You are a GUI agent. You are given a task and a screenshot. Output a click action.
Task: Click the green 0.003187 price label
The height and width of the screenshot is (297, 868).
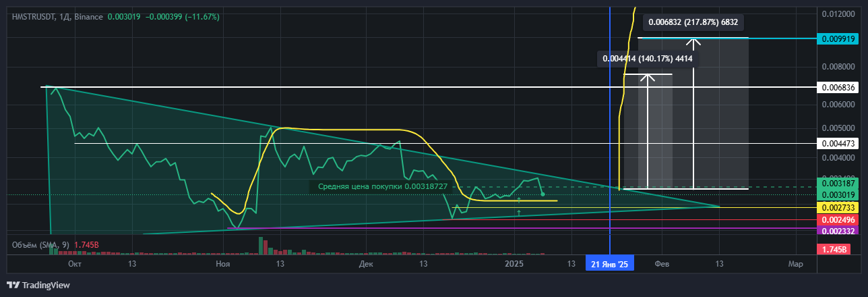[837, 183]
